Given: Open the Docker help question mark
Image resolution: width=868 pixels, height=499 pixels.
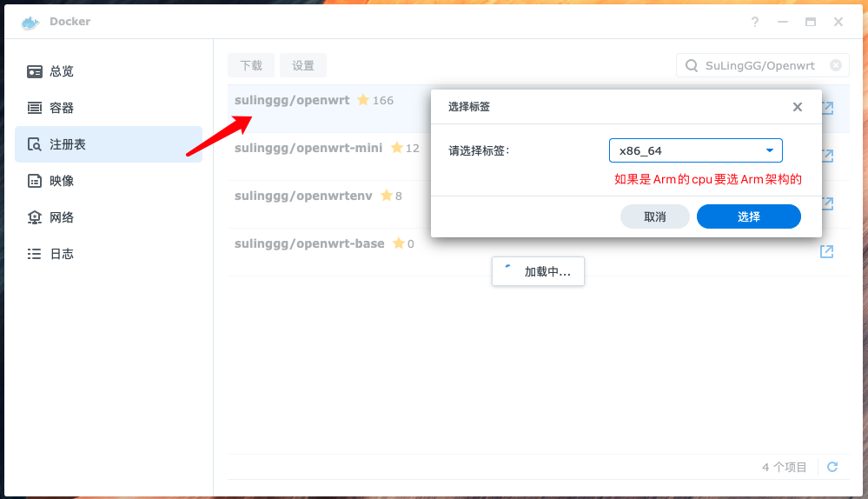Looking at the screenshot, I should [x=754, y=22].
